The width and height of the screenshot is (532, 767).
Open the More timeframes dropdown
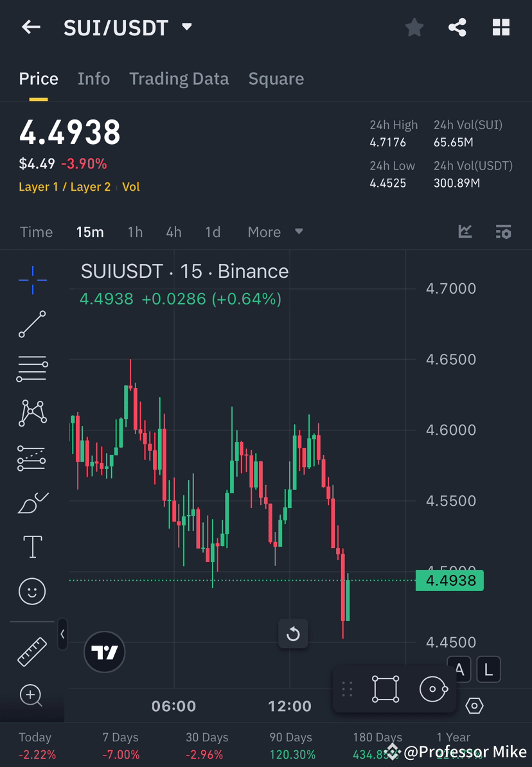(x=275, y=232)
